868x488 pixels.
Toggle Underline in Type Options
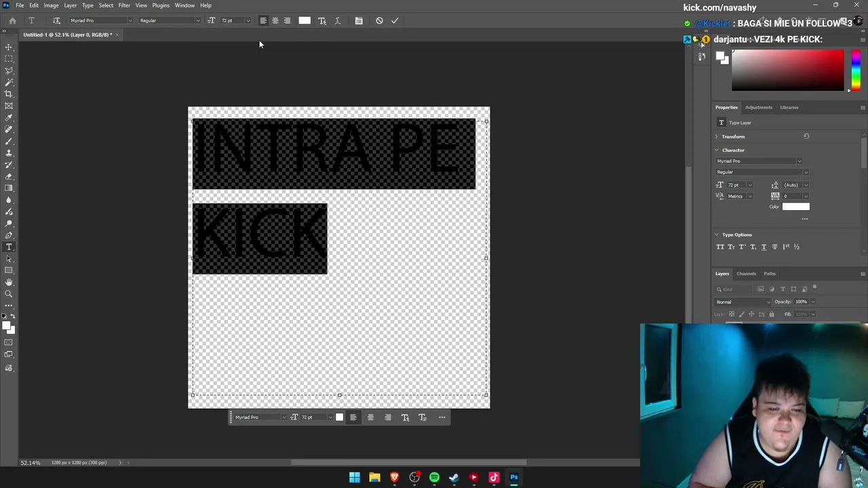[x=764, y=247]
